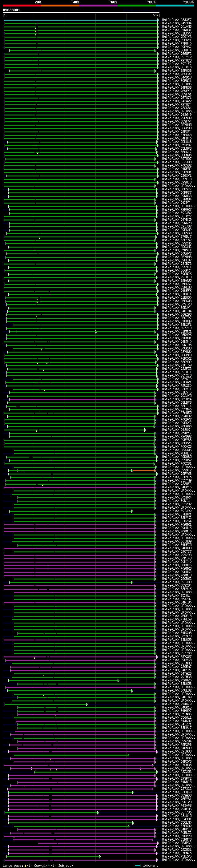
Task: Click hit label UniRef100_Q43649
Action: pos(176,115)
